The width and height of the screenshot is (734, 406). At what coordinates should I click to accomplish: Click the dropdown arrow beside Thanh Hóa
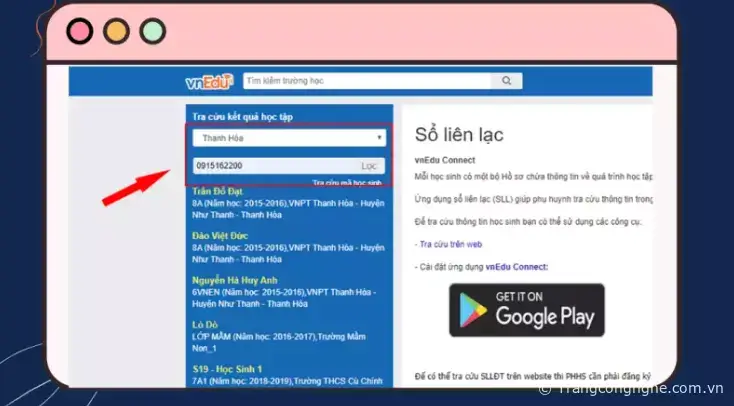(x=379, y=138)
